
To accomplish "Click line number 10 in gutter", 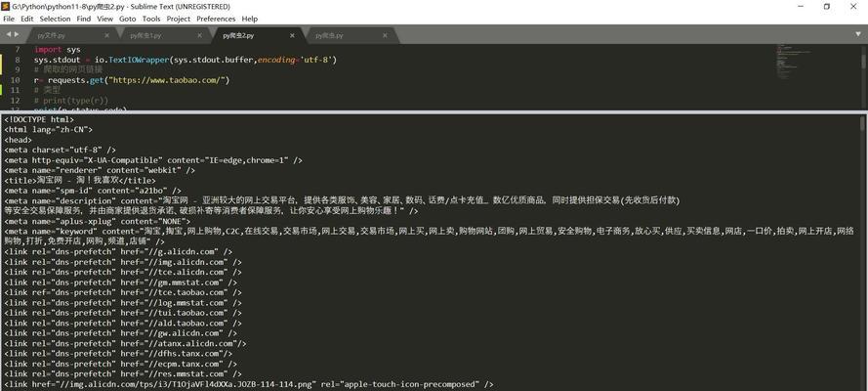I will coord(15,80).
